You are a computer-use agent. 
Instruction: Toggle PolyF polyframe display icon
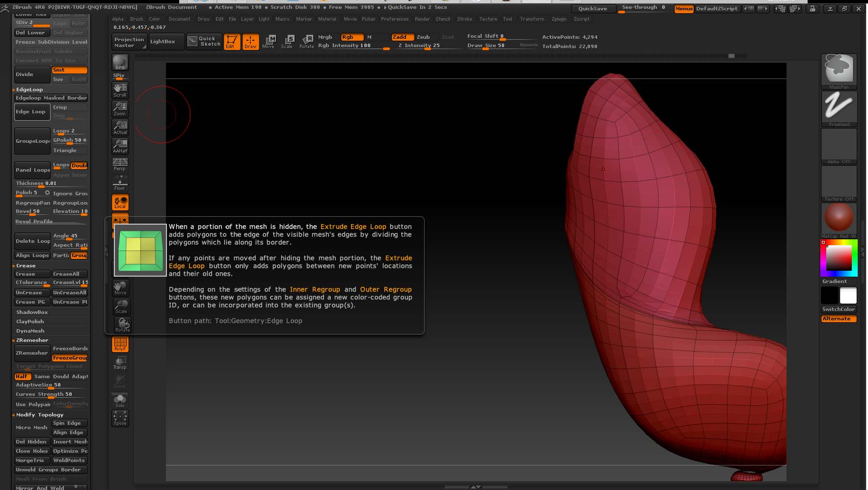(120, 344)
